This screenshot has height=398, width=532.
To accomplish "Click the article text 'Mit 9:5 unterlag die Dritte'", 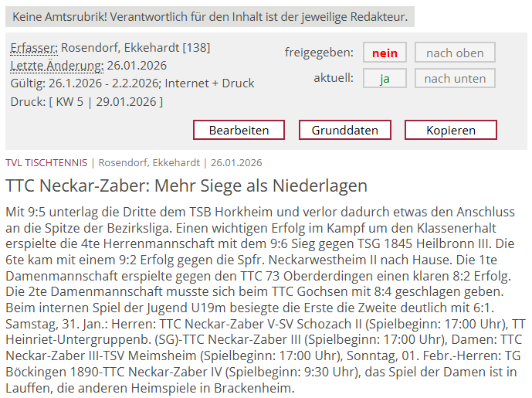I will [x=81, y=212].
